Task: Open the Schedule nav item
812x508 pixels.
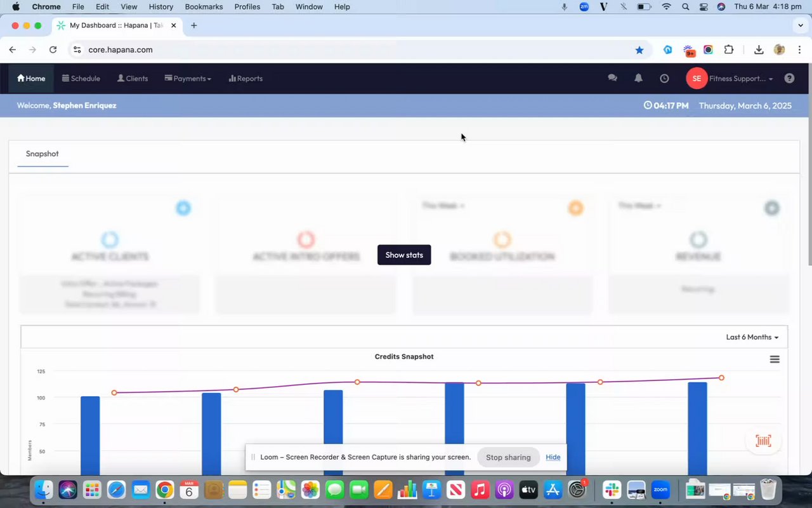Action: [81, 78]
